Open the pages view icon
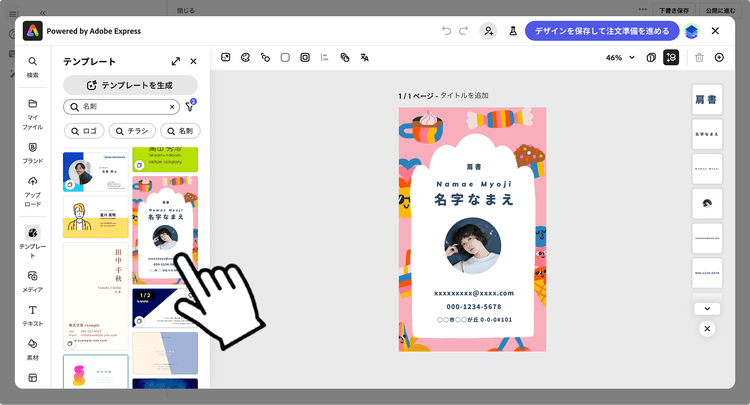Screen dimensions: 750x405 click(651, 57)
